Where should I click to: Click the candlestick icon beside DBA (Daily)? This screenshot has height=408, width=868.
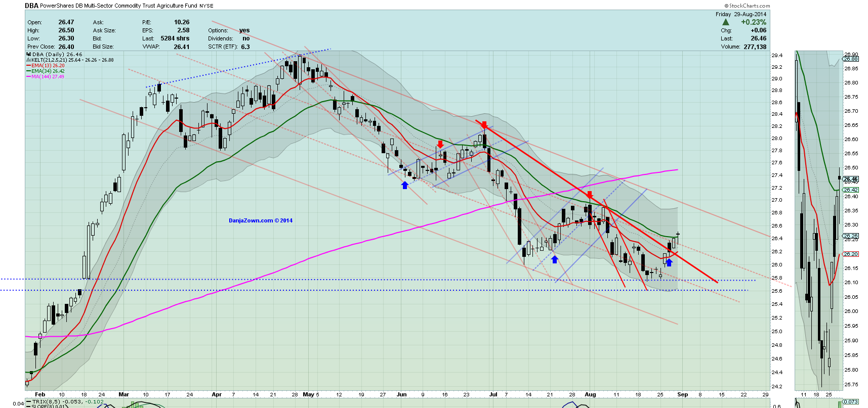pyautogui.click(x=28, y=54)
